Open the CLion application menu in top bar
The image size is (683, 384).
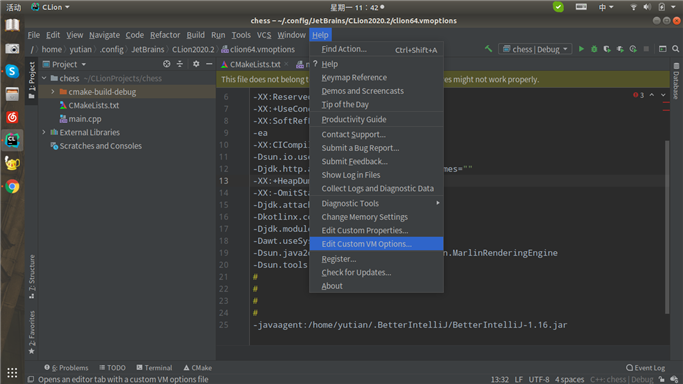51,7
